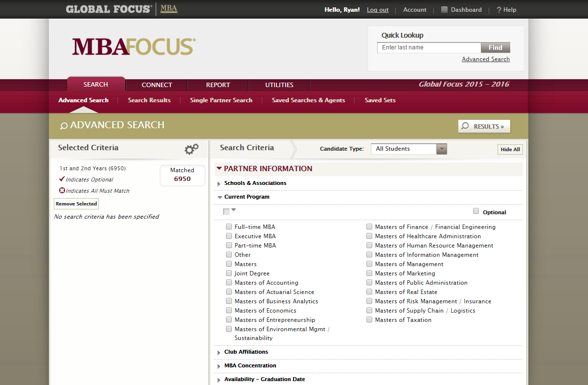The image size is (588, 385).
Task: Tick Masters of Management checkbox
Action: pos(369,264)
